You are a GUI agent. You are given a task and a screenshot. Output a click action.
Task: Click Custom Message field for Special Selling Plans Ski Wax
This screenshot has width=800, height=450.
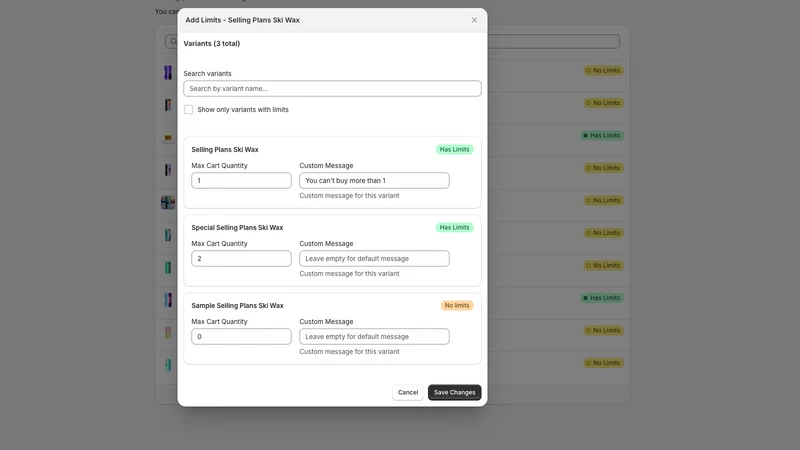(374, 259)
